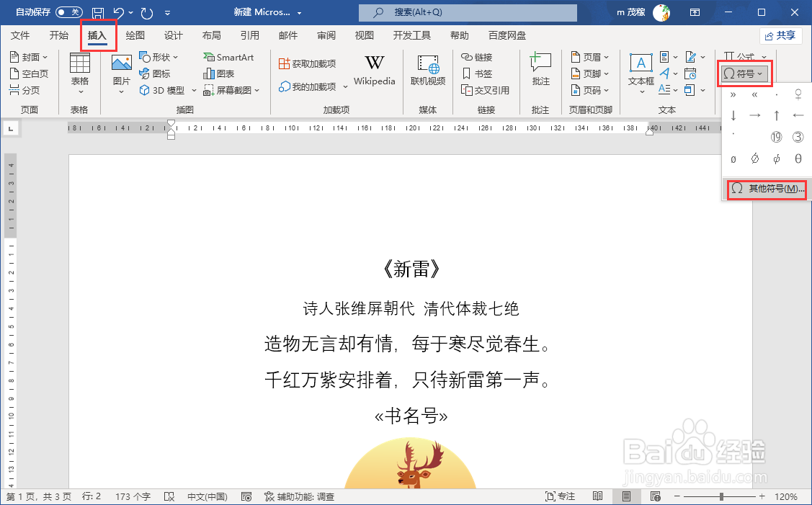Click the macro recording status icon
The image size is (812, 505).
click(246, 496)
